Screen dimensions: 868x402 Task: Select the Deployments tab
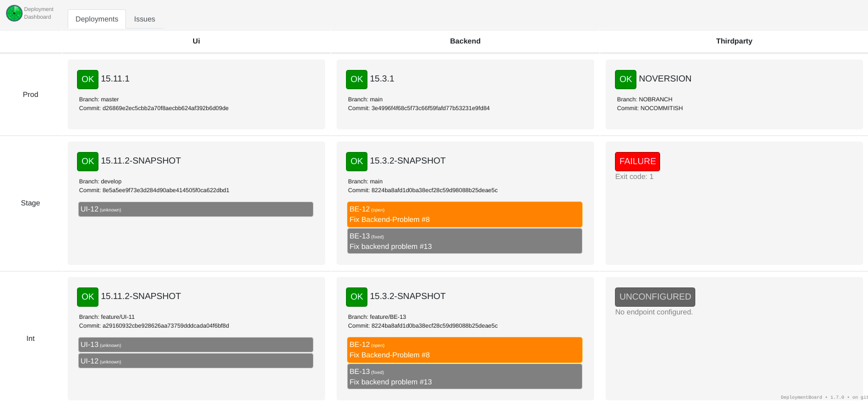(97, 19)
